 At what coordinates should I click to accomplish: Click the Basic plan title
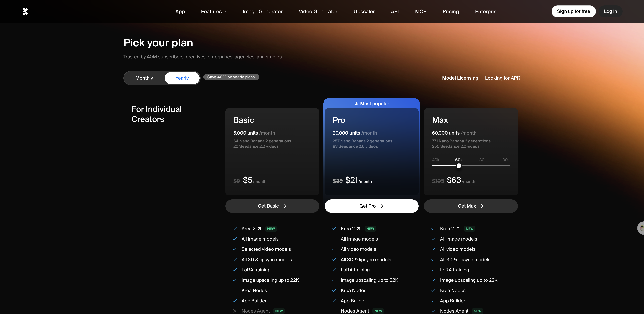coord(244,120)
